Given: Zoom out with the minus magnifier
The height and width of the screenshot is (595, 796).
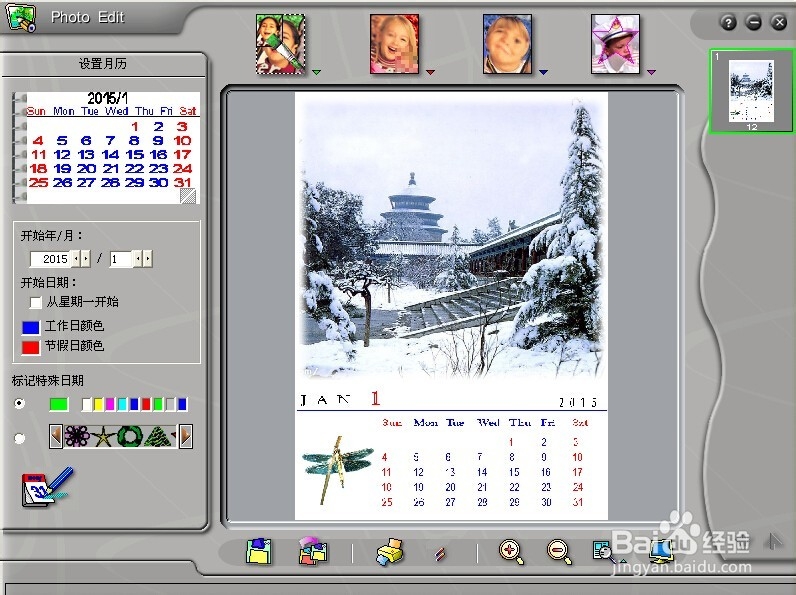Looking at the screenshot, I should 559,552.
